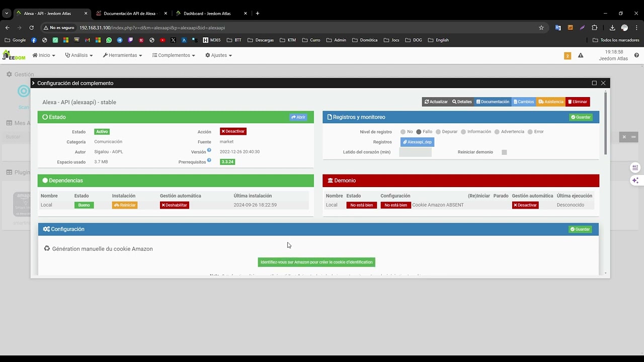644x362 pixels.
Task: Open the Chrome extensions puzzle icon
Action: pos(595,28)
